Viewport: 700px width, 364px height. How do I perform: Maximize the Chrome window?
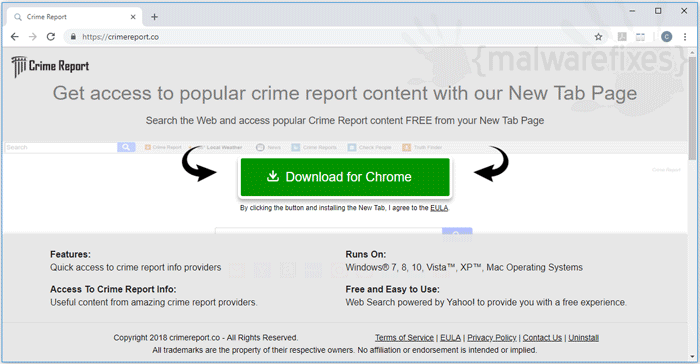[x=658, y=11]
